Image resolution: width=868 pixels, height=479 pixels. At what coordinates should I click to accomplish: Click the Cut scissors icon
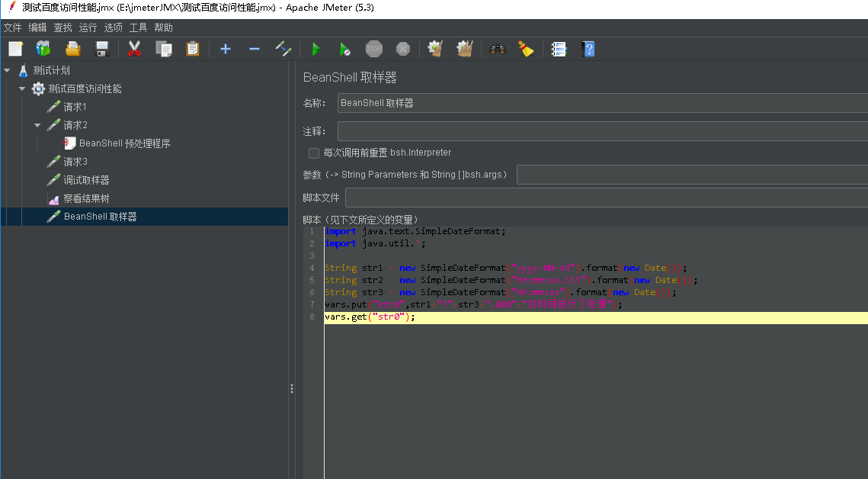click(x=134, y=50)
